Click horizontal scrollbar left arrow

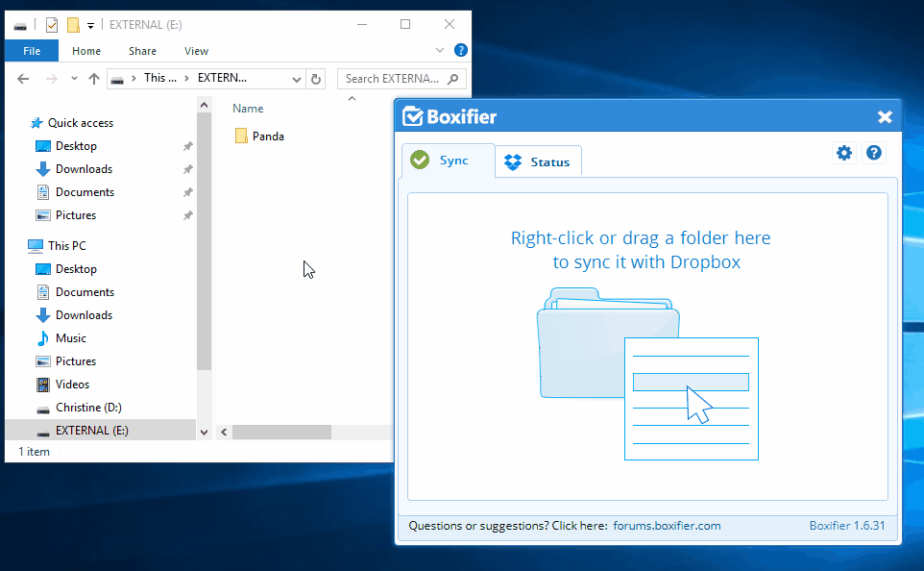point(224,433)
